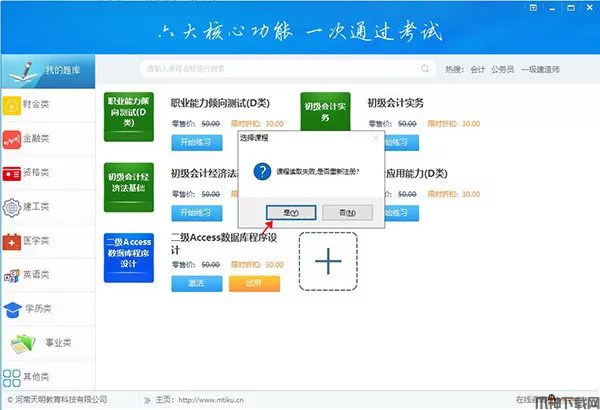600x410 pixels.
Task: Choose the 建工类 globe icon
Action: tap(12, 208)
